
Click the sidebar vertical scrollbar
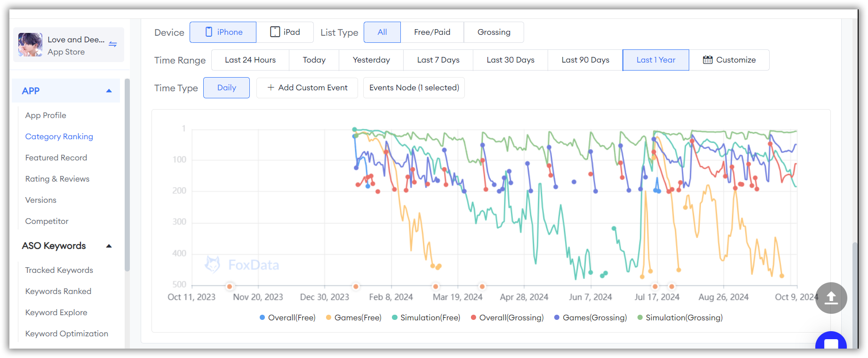tap(127, 175)
